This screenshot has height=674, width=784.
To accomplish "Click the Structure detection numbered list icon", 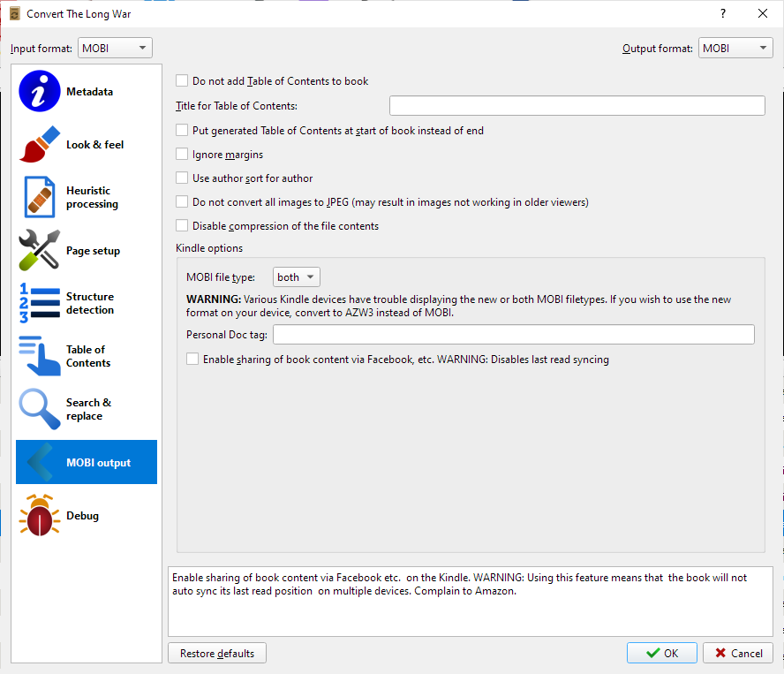I will [x=40, y=303].
